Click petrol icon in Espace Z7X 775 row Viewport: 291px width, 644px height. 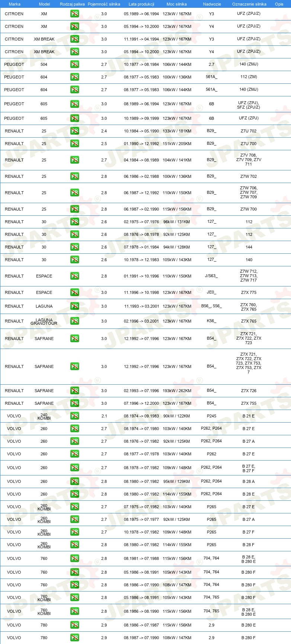(x=74, y=292)
